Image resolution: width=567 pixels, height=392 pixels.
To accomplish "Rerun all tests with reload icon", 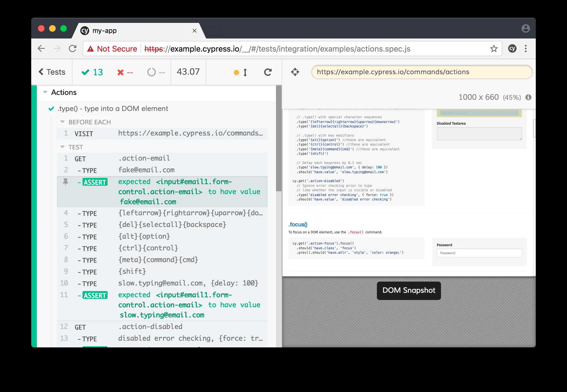I will (x=268, y=72).
